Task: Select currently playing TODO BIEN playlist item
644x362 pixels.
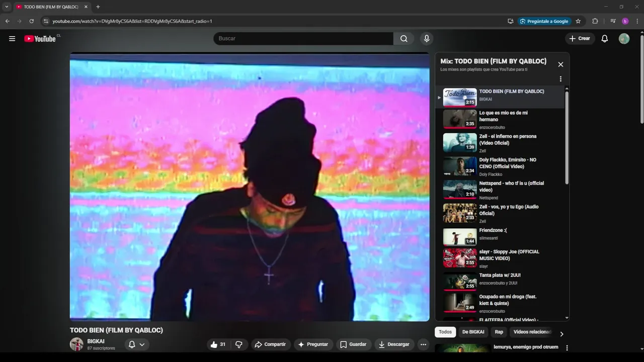Action: 501,97
